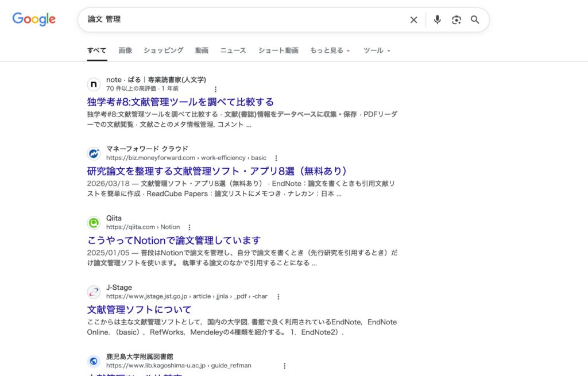
Task: Open three-dot menu for 鹿児島大学附属図書館 result
Action: (284, 366)
